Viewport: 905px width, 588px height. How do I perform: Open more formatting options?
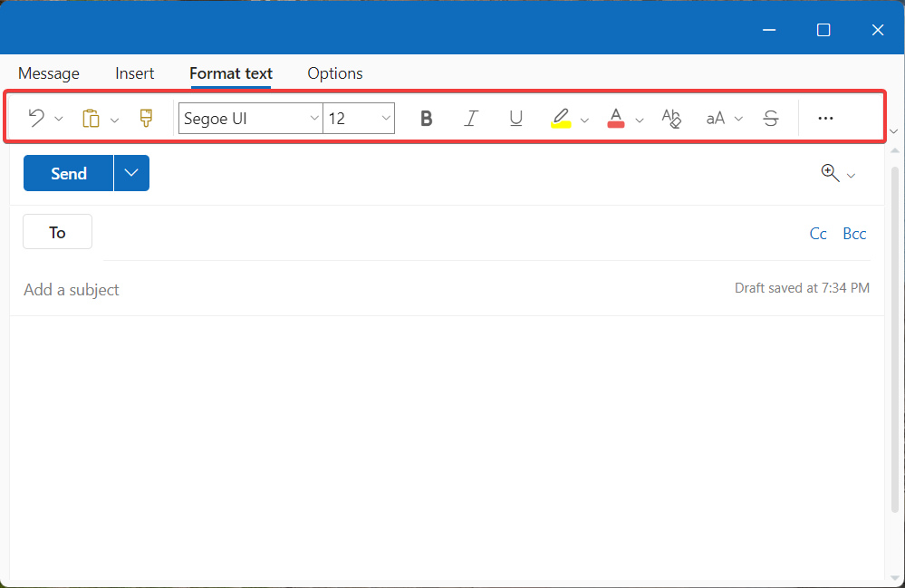tap(825, 118)
